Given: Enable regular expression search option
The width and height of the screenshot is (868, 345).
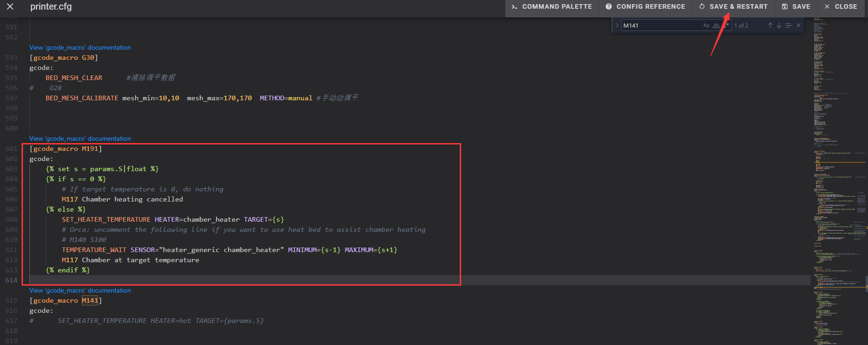Looking at the screenshot, I should [726, 26].
